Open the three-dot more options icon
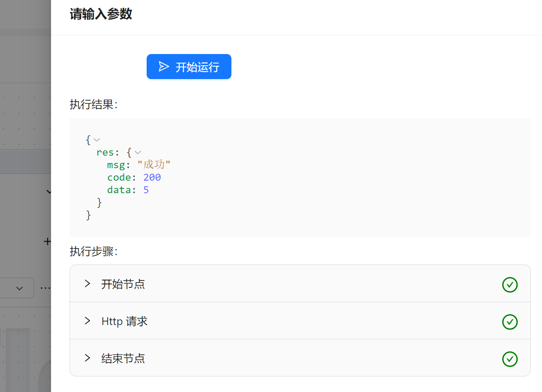This screenshot has width=542, height=392. click(45, 288)
